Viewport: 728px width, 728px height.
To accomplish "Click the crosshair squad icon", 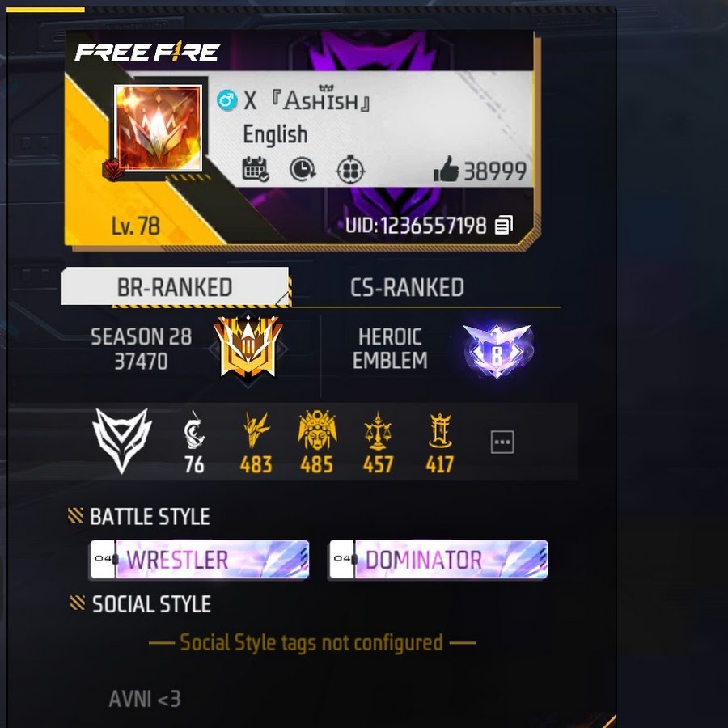I will pyautogui.click(x=350, y=170).
